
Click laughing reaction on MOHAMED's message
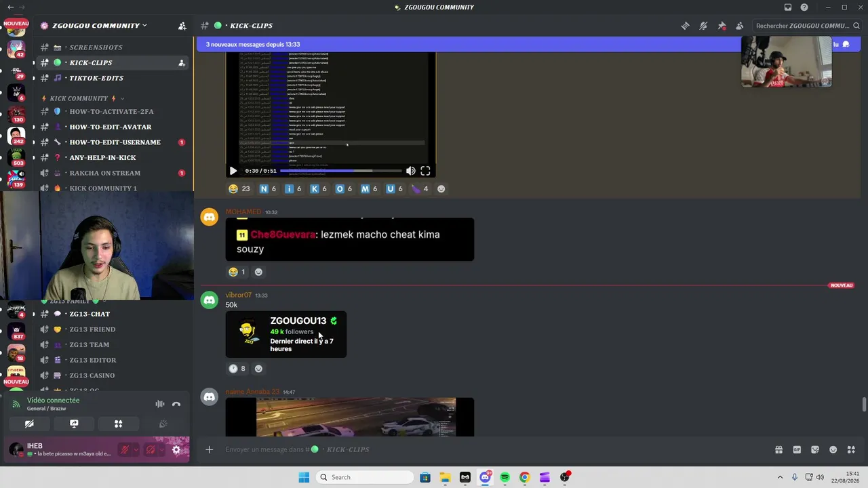click(x=237, y=272)
